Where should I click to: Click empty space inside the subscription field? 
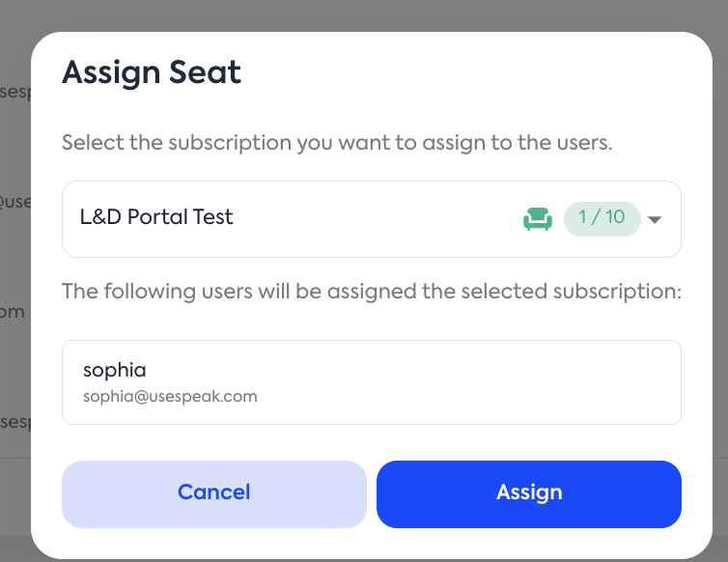[x=377, y=219]
